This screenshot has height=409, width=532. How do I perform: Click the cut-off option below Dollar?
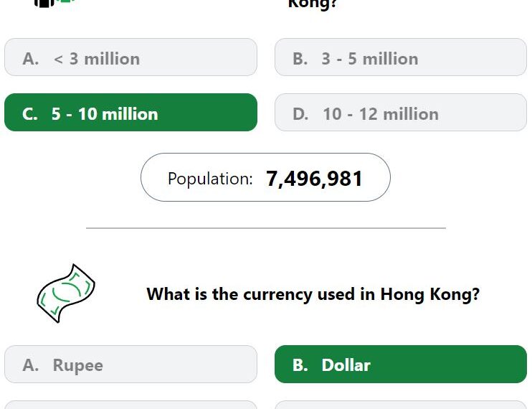pos(400,405)
